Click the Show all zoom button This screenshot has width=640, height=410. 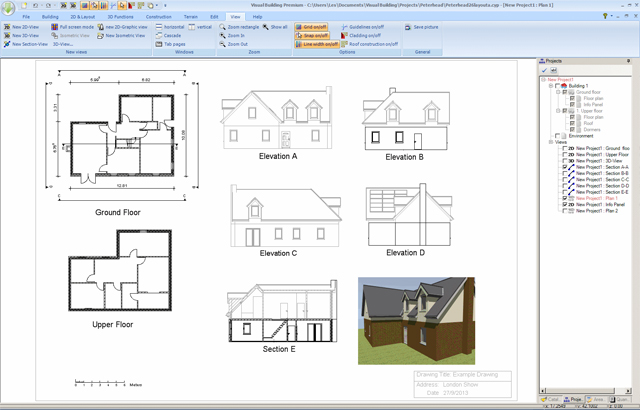click(x=278, y=27)
